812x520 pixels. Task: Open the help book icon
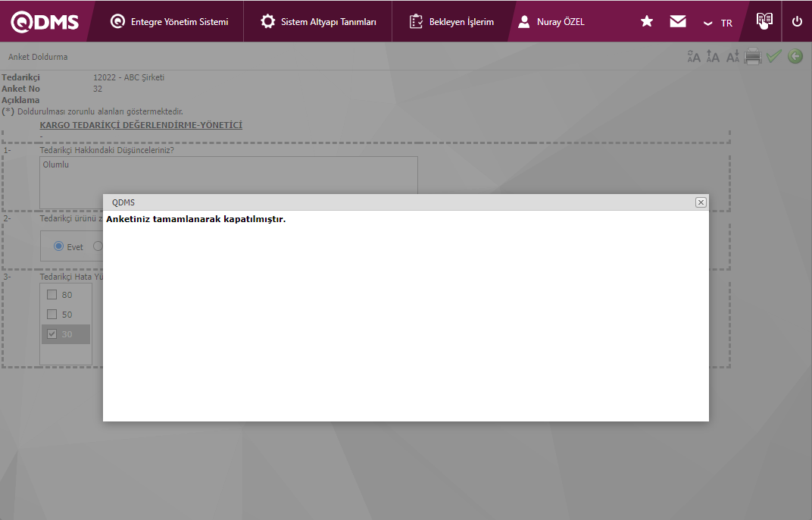[x=764, y=20]
